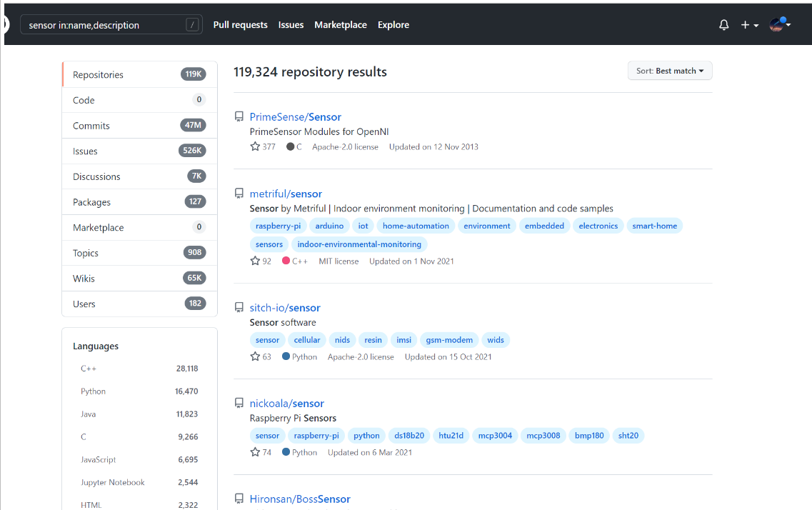Viewport: 812px width, 510px height.
Task: Click the repo icon beside sitch-io/sensor
Action: [x=239, y=307]
